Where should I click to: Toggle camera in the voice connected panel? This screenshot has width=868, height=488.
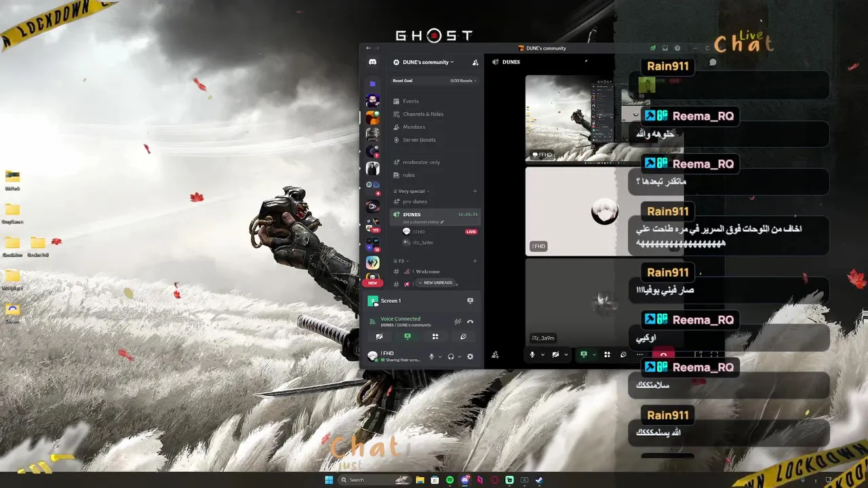pos(379,336)
